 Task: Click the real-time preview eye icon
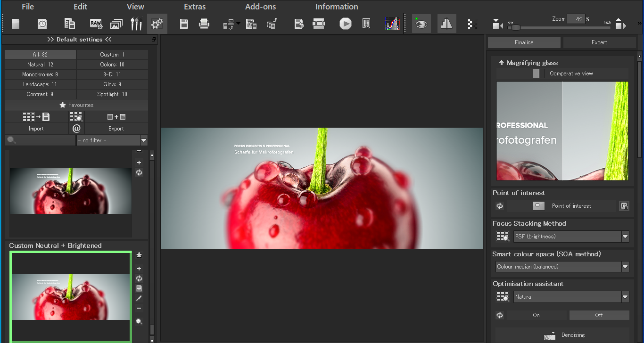[421, 23]
